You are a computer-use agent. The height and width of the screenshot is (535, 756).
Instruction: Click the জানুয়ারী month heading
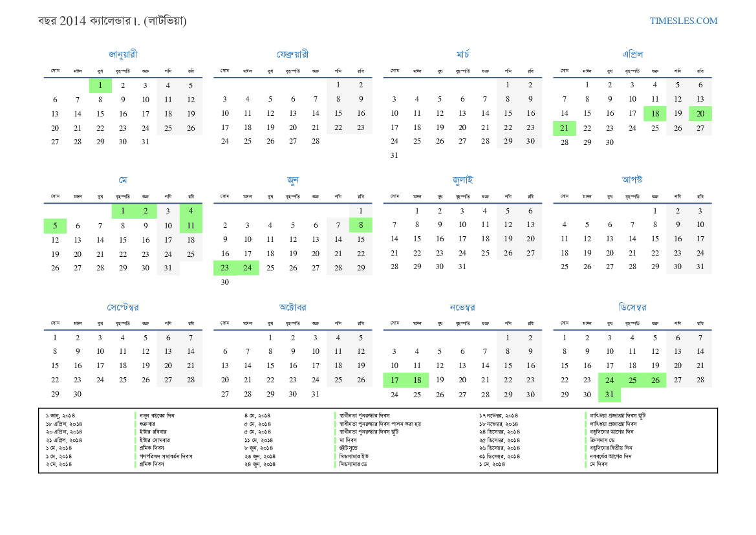tap(123, 54)
